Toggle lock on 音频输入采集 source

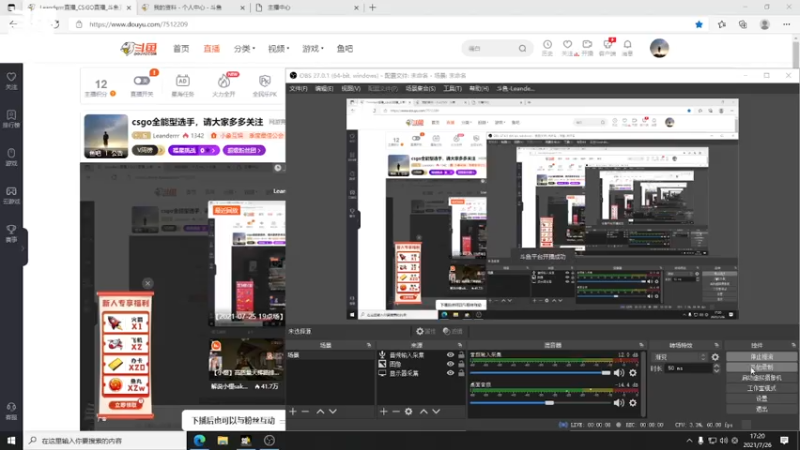tap(461, 355)
